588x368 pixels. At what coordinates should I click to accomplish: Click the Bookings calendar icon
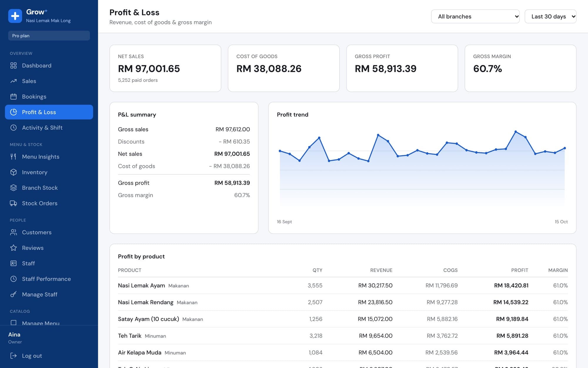click(14, 97)
